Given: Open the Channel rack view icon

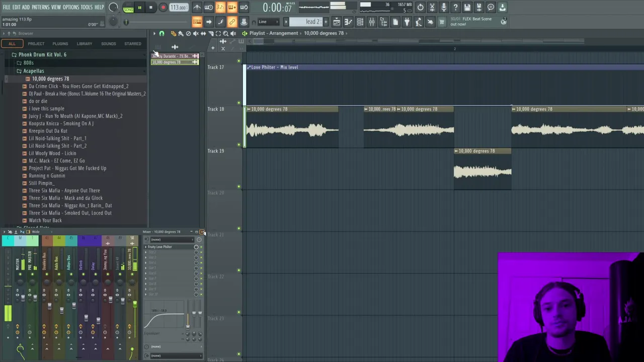Looking at the screenshot, I should [360, 22].
